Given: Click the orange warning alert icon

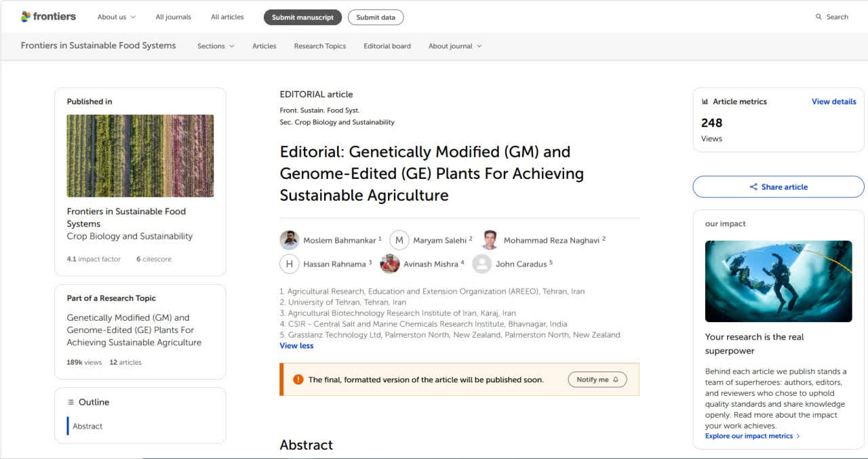Looking at the screenshot, I should click(298, 380).
